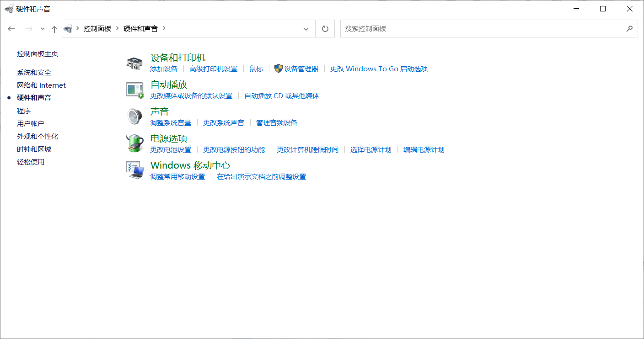
Task: Click the address bar location icon
Action: 68,28
